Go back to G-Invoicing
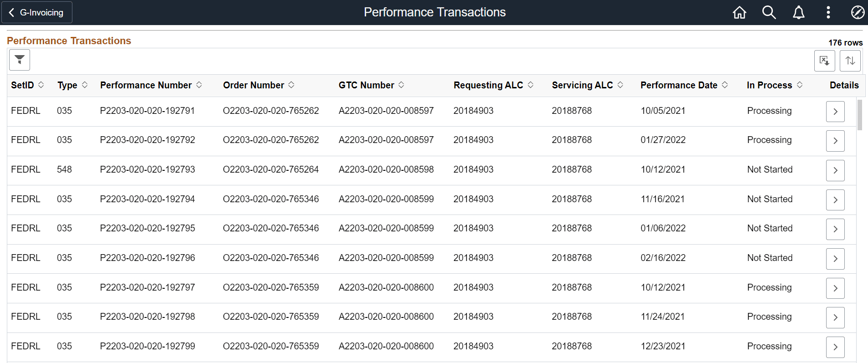This screenshot has height=363, width=868. point(37,12)
